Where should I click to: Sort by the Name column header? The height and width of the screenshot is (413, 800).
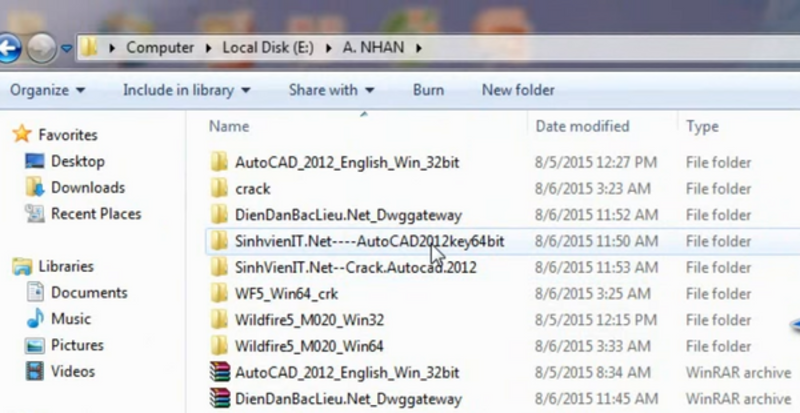pos(229,126)
